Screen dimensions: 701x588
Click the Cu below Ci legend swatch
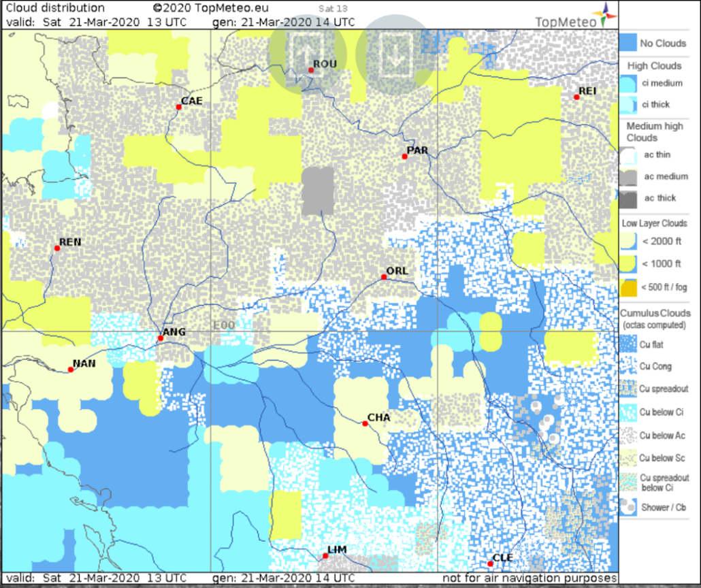627,412
